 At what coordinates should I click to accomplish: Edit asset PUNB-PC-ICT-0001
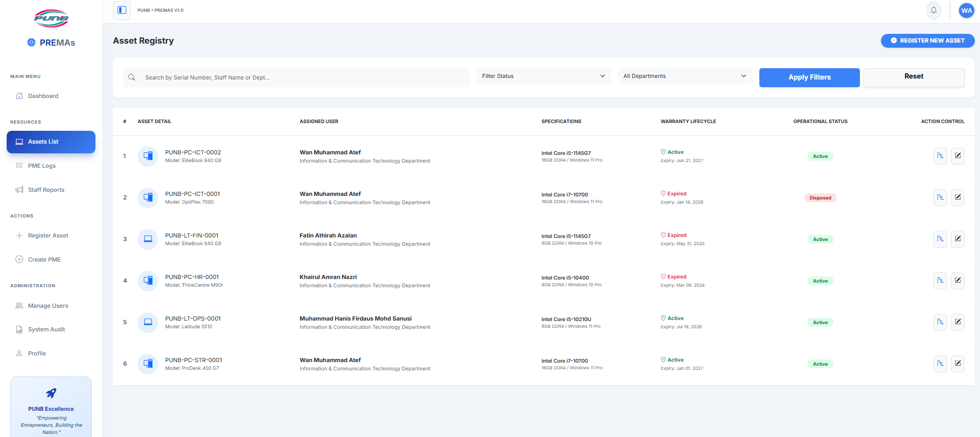pyautogui.click(x=957, y=197)
